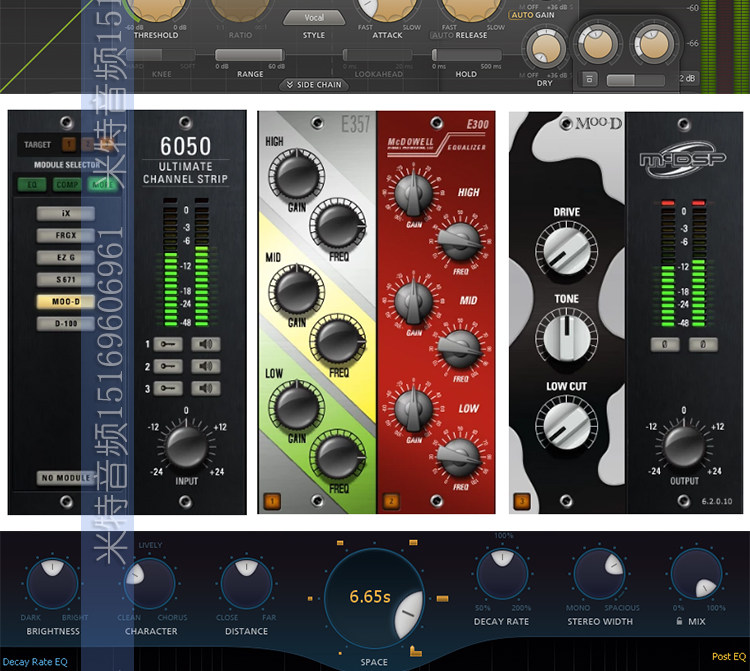Viewport: 750px width, 671px height.
Task: Click the large SPACE knob showing 6.65s
Action: (x=374, y=598)
